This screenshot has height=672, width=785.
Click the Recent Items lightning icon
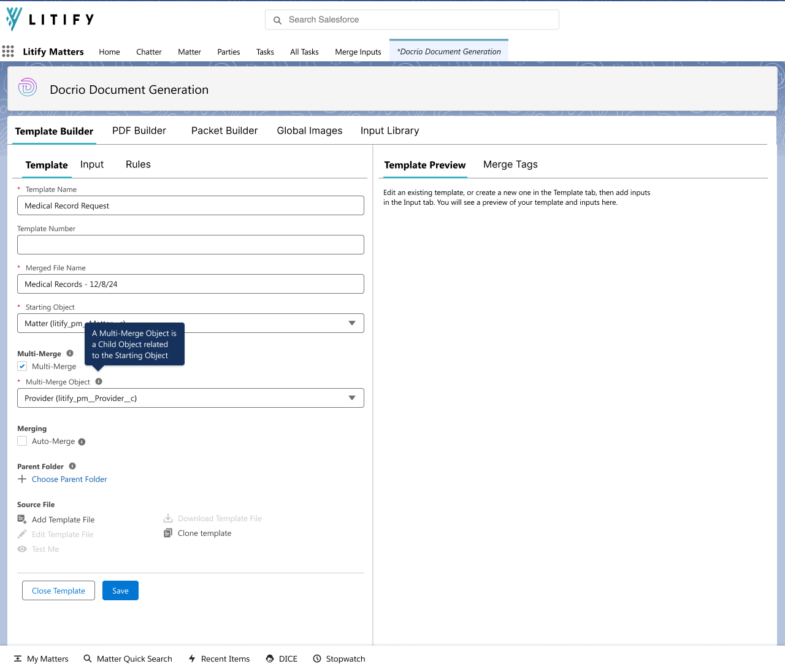pos(192,659)
